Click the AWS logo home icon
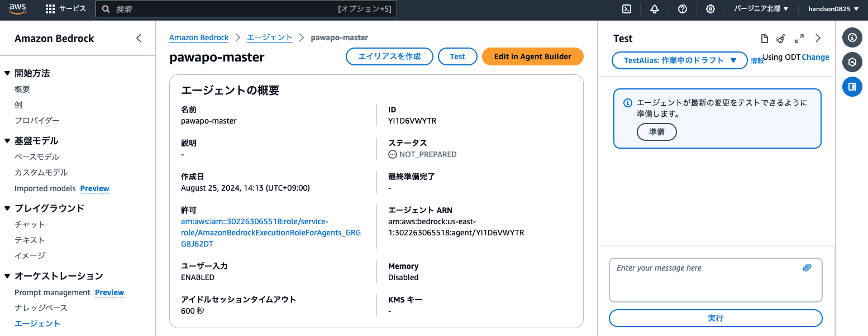The width and height of the screenshot is (868, 336). pyautogui.click(x=18, y=9)
